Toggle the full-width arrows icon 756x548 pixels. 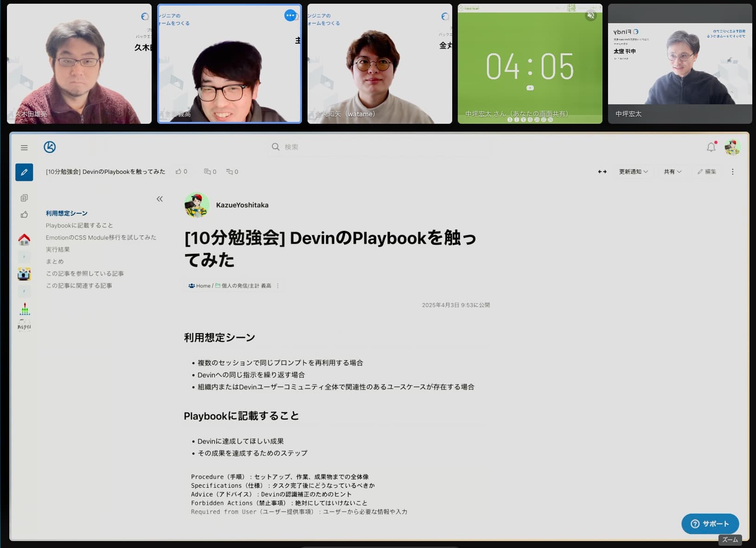pos(602,172)
